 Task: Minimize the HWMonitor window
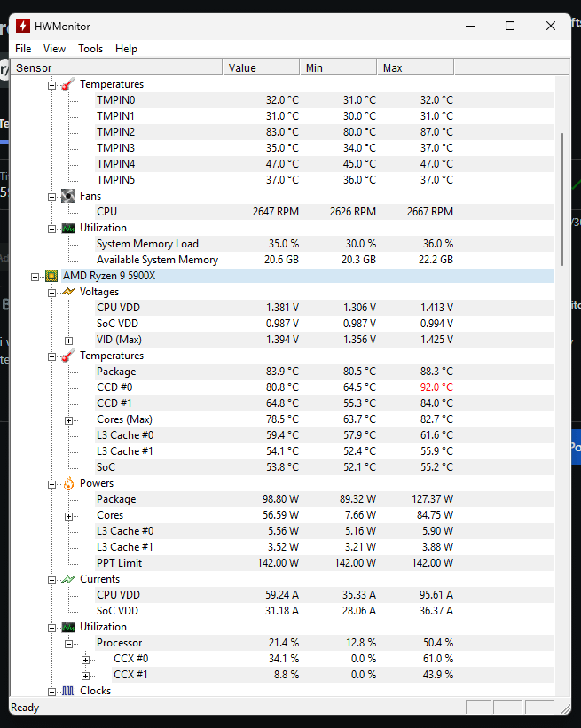(x=470, y=26)
